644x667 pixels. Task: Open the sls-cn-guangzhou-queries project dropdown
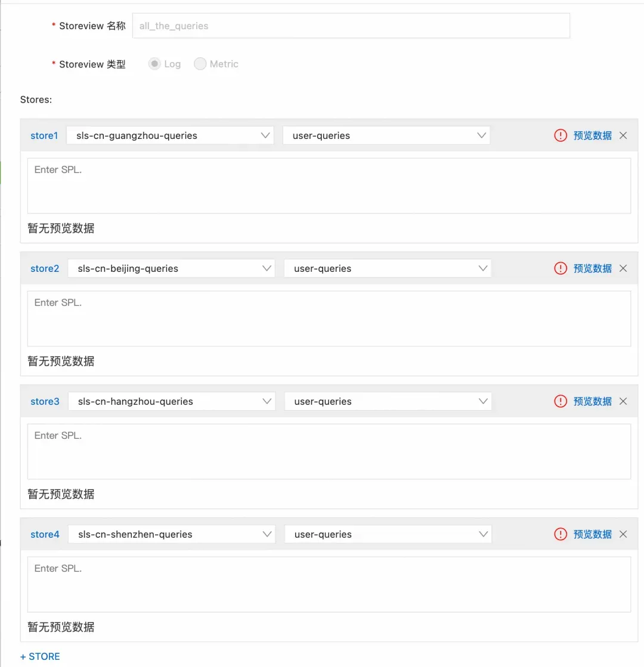(170, 135)
